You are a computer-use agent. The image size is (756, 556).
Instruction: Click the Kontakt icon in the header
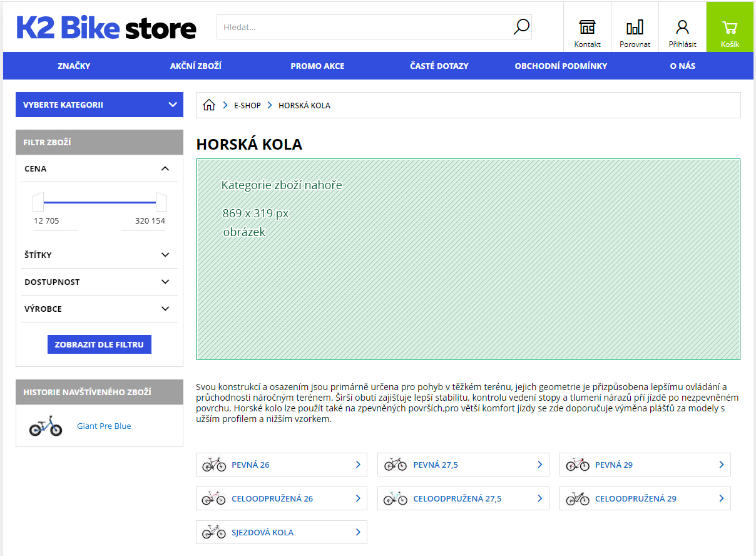click(x=586, y=27)
